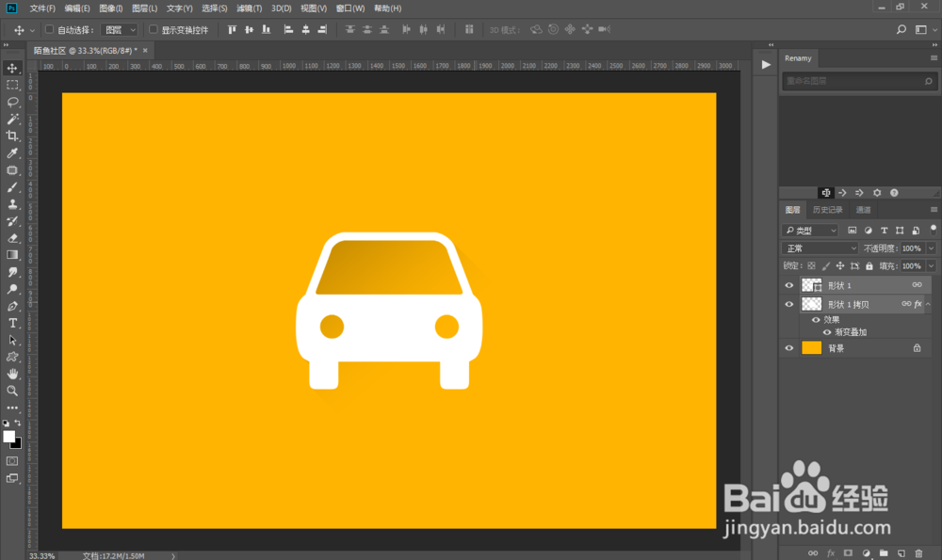Hide the 背景 layer
The height and width of the screenshot is (560, 942).
788,348
